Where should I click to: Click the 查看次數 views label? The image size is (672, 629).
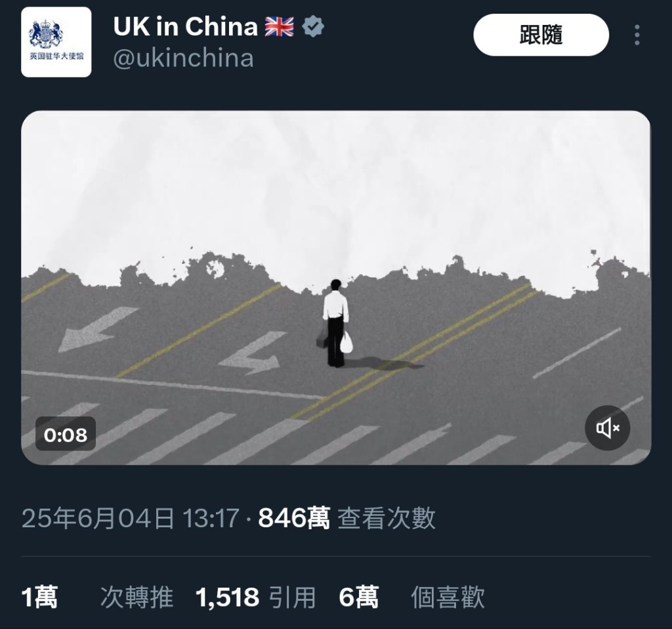coord(386,518)
